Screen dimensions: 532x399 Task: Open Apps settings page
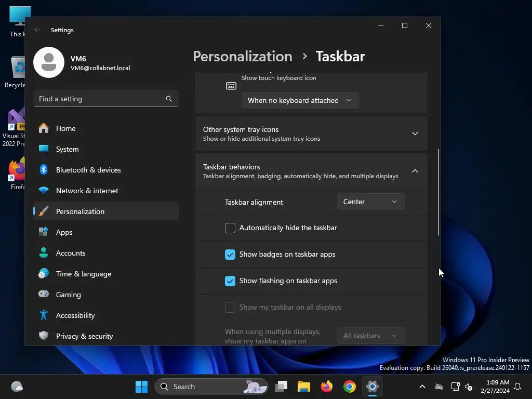106,232
